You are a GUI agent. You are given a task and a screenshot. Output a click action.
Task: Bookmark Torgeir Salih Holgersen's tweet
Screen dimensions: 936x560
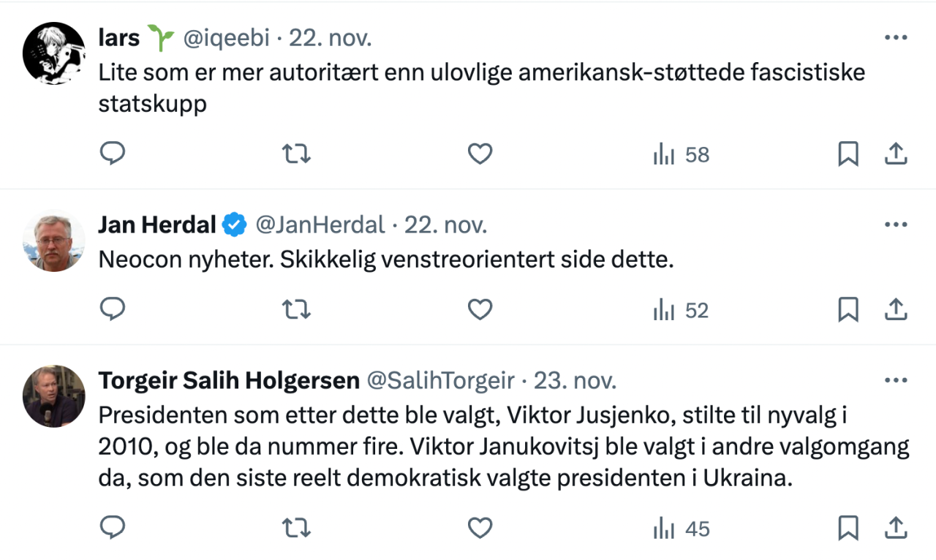[848, 528]
